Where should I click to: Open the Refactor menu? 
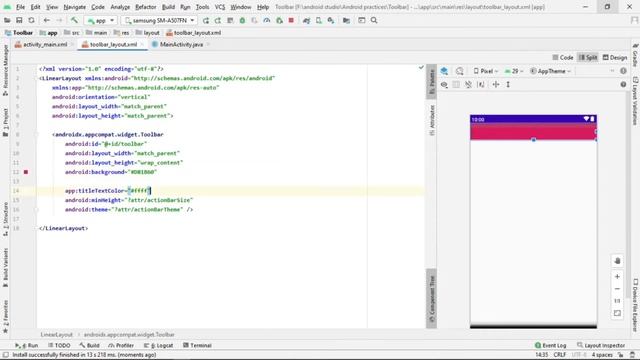tap(146, 7)
